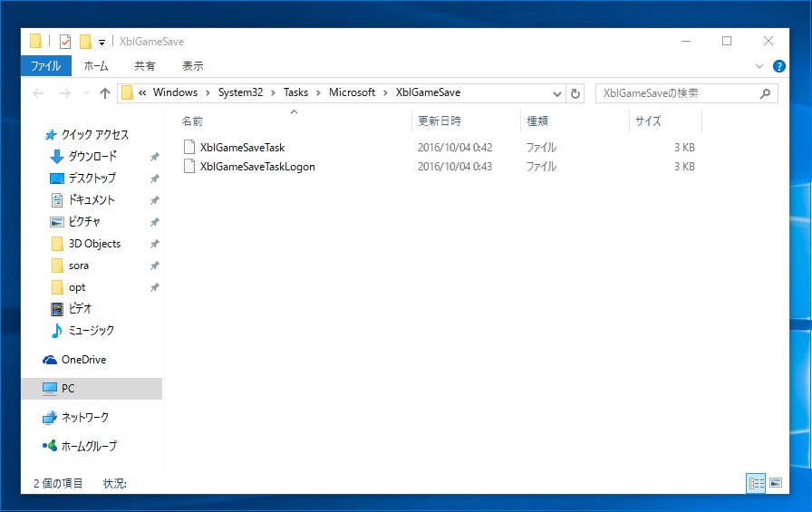The image size is (812, 512).
Task: Sort files by 更新日時 column header
Action: [x=440, y=121]
